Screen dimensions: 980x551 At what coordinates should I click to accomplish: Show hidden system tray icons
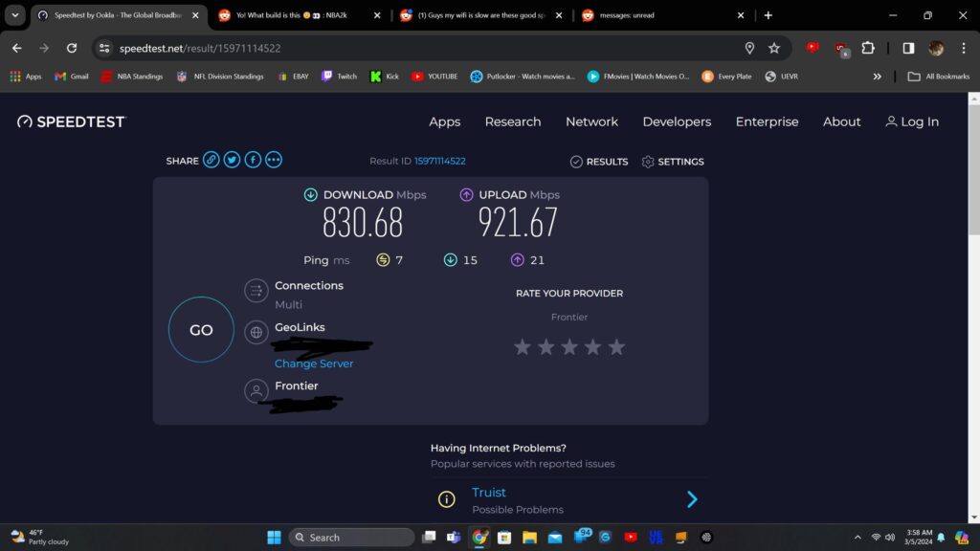pyautogui.click(x=857, y=538)
